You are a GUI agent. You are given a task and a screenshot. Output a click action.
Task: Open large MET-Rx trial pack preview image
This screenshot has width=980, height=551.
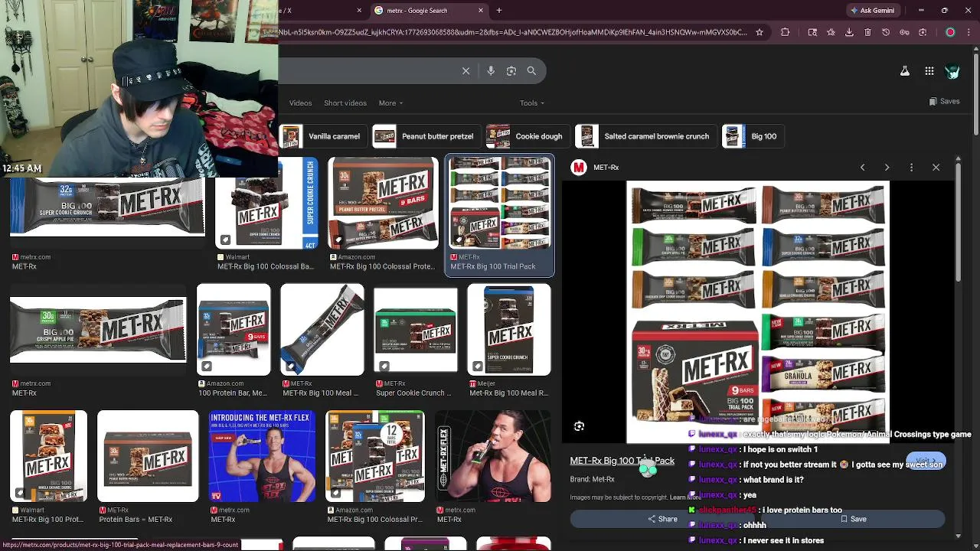pos(758,312)
